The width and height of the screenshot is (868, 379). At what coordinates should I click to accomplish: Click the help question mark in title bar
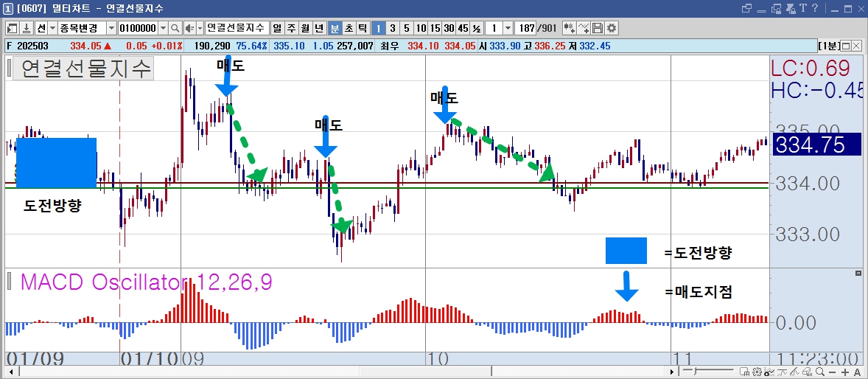815,8
